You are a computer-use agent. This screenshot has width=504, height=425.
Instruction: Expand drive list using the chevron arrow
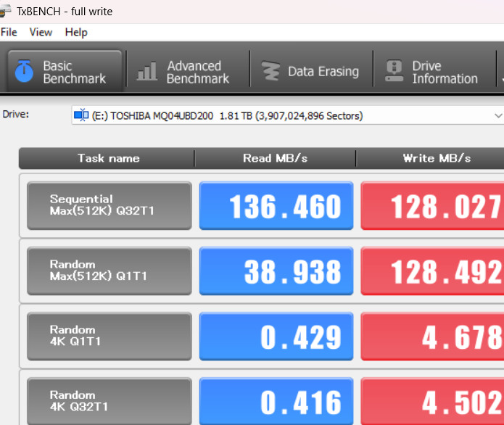point(498,115)
